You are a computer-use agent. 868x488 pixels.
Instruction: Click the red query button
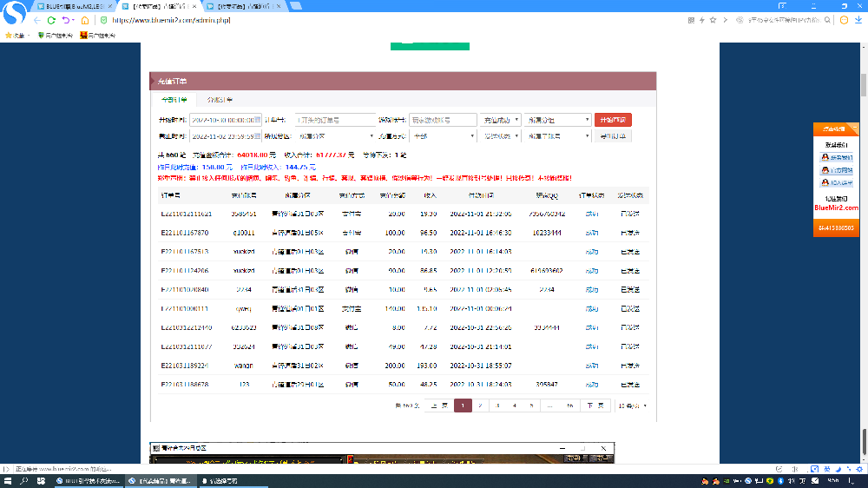(613, 120)
